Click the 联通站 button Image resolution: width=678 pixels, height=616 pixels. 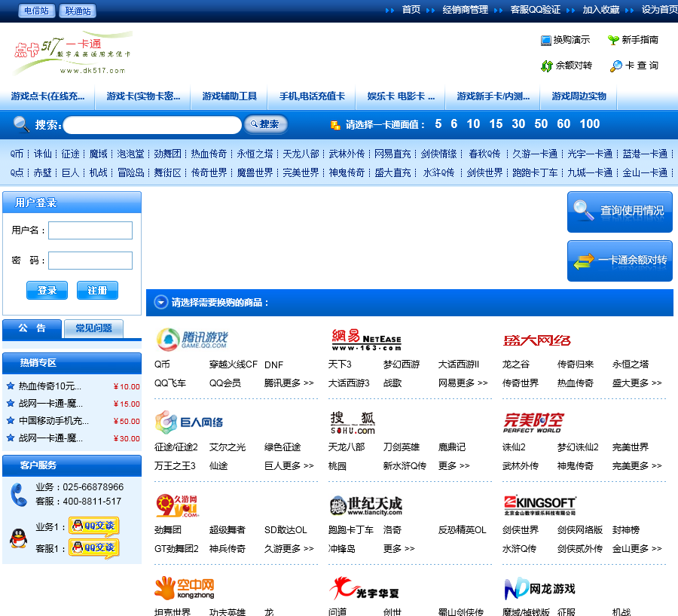coord(78,11)
